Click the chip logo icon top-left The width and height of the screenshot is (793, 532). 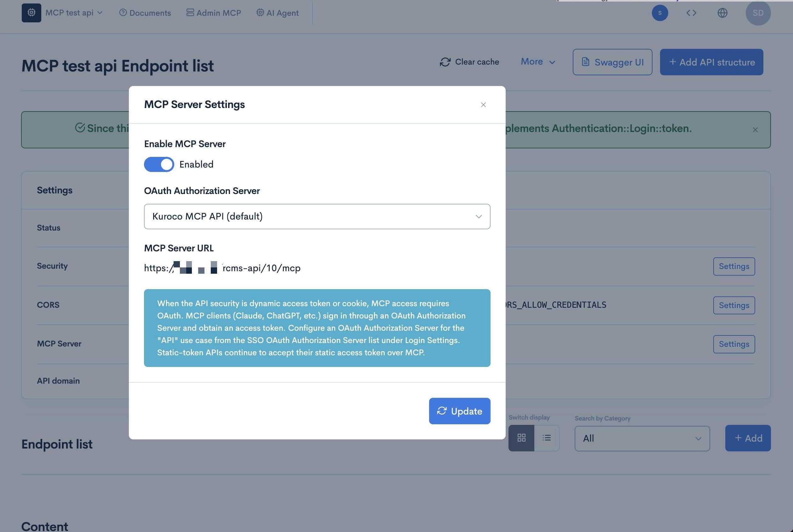point(31,13)
